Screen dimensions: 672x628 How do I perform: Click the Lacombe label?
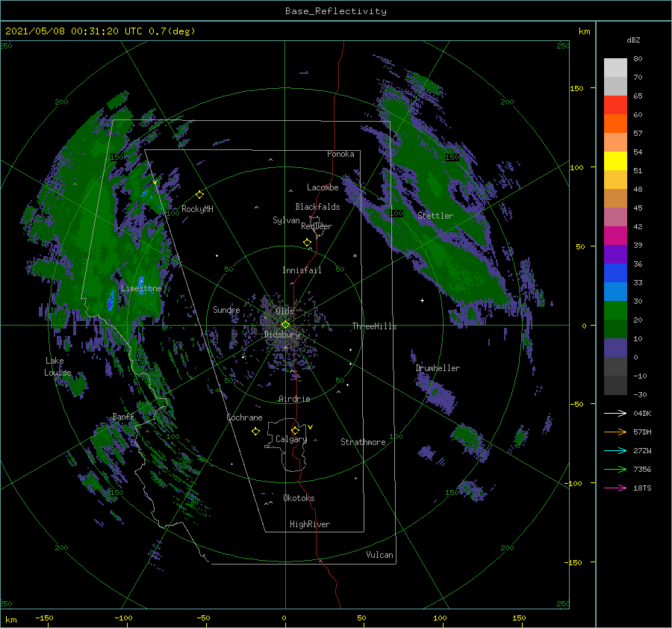tap(323, 187)
